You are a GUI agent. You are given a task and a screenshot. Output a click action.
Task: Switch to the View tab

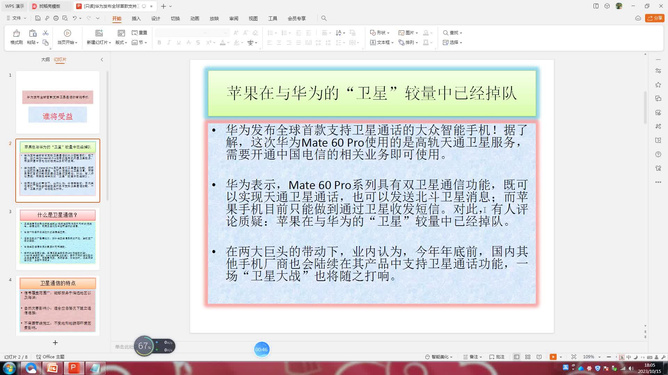[253, 18]
